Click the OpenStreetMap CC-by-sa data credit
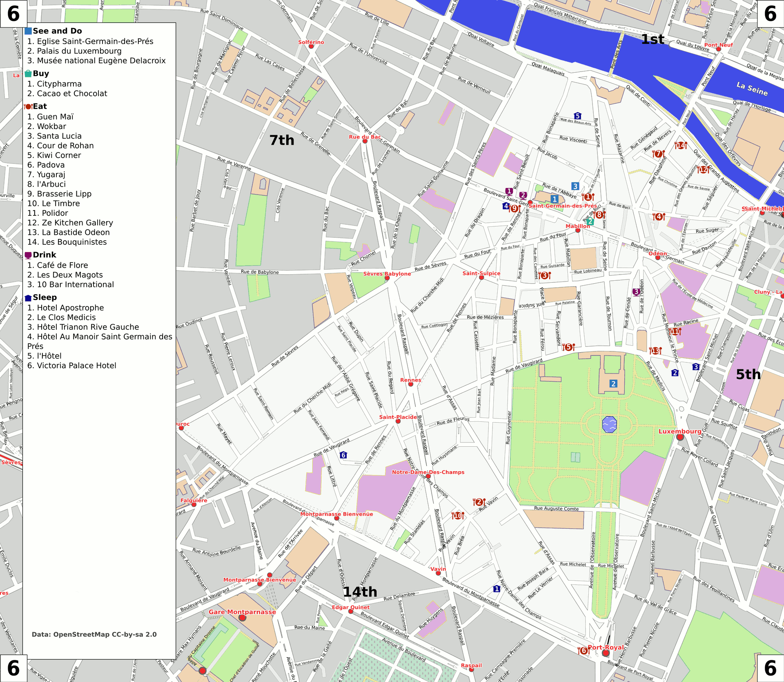The image size is (784, 682). (94, 634)
